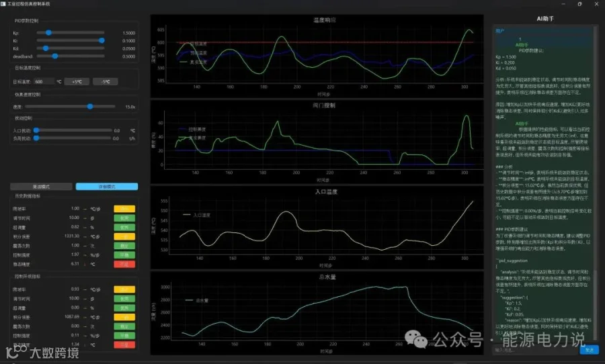This screenshot has height=364, width=605.
Task: Click the green actual temperature legend entry
Action: (194, 62)
